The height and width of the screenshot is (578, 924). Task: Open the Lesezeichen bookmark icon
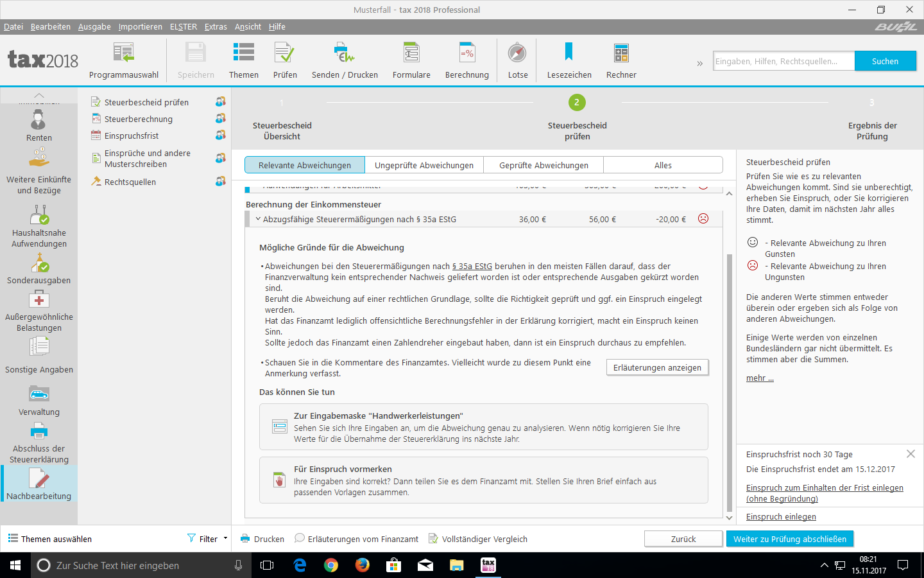(x=569, y=52)
